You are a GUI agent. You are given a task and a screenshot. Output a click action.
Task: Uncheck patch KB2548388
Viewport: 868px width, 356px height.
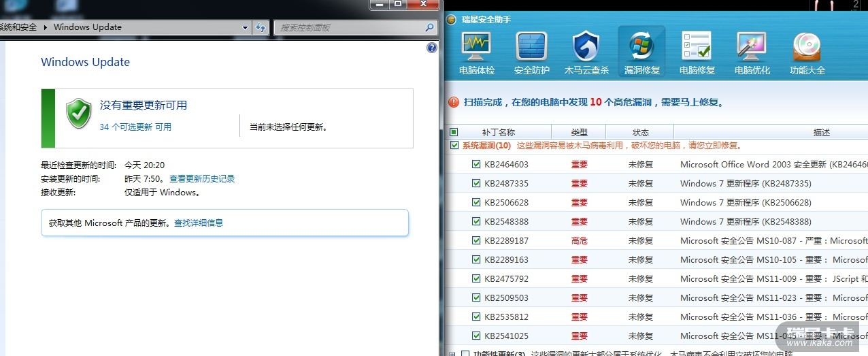tap(476, 221)
